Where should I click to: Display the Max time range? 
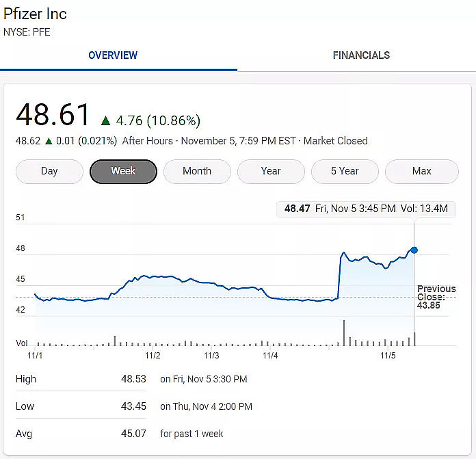pos(421,171)
